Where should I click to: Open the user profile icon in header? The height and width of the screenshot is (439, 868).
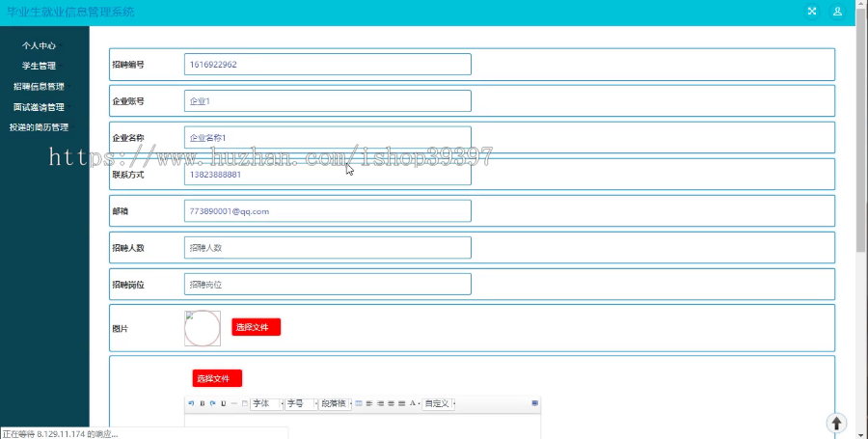837,11
